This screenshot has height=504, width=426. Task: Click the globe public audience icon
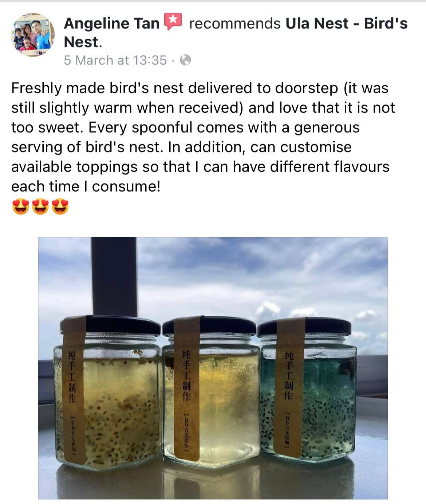point(186,60)
